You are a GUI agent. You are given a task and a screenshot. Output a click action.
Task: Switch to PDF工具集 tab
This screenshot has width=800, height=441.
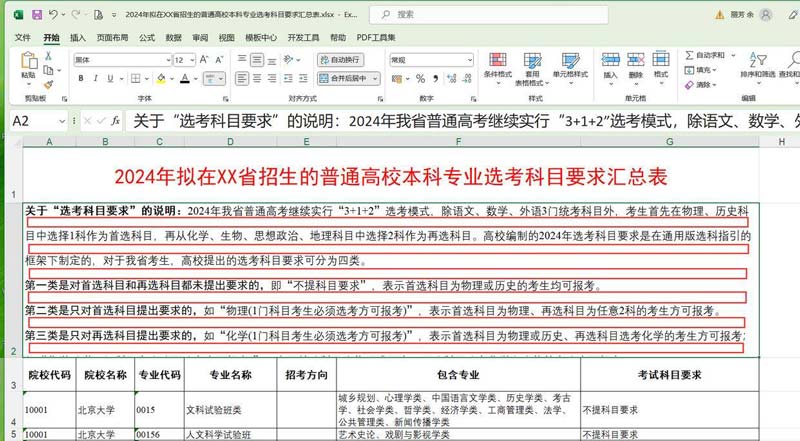pyautogui.click(x=376, y=37)
